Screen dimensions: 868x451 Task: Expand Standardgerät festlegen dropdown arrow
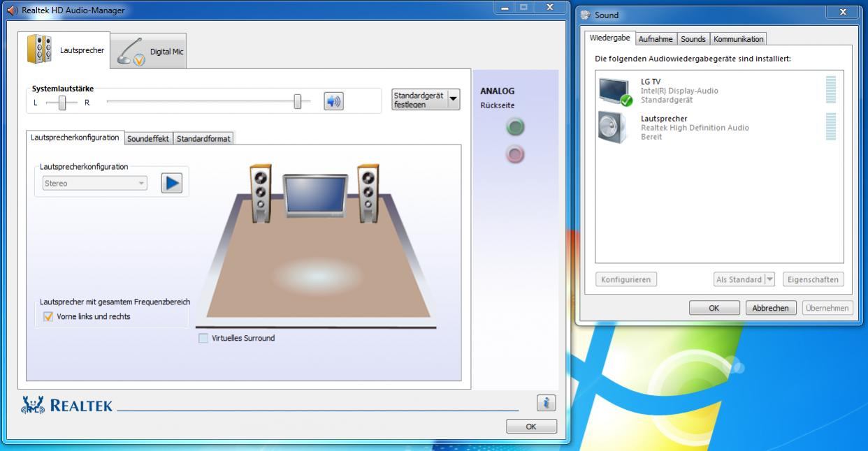[454, 99]
